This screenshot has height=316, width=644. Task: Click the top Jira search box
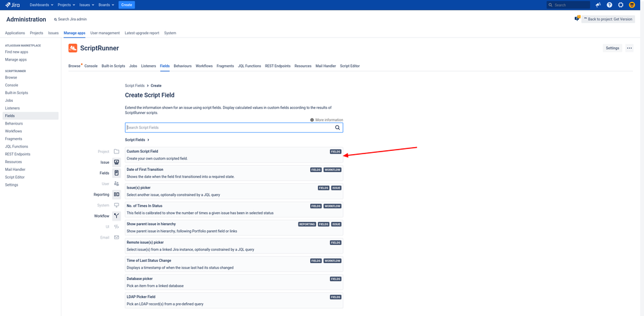coord(569,5)
